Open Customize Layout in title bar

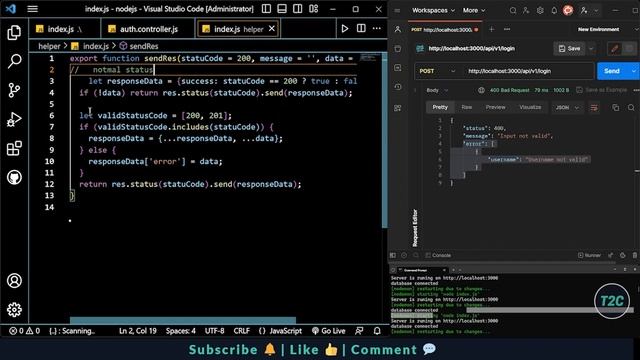pyautogui.click(x=313, y=9)
